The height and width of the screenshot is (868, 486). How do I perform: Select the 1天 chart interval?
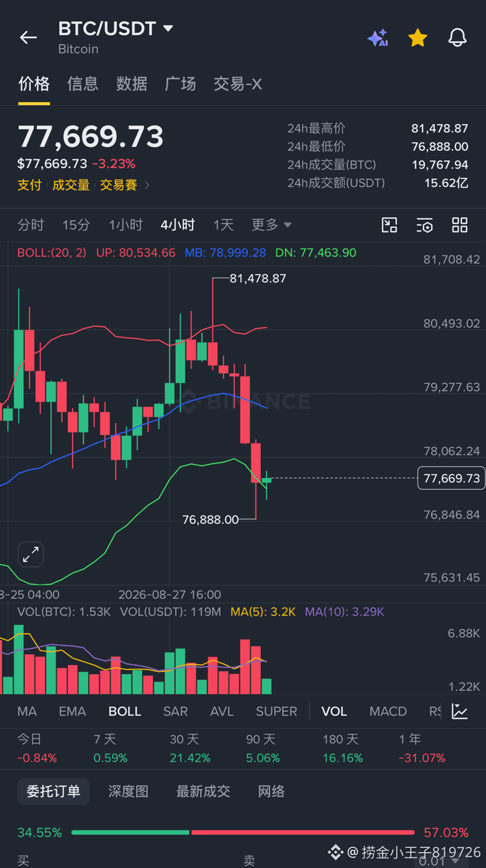tap(223, 225)
